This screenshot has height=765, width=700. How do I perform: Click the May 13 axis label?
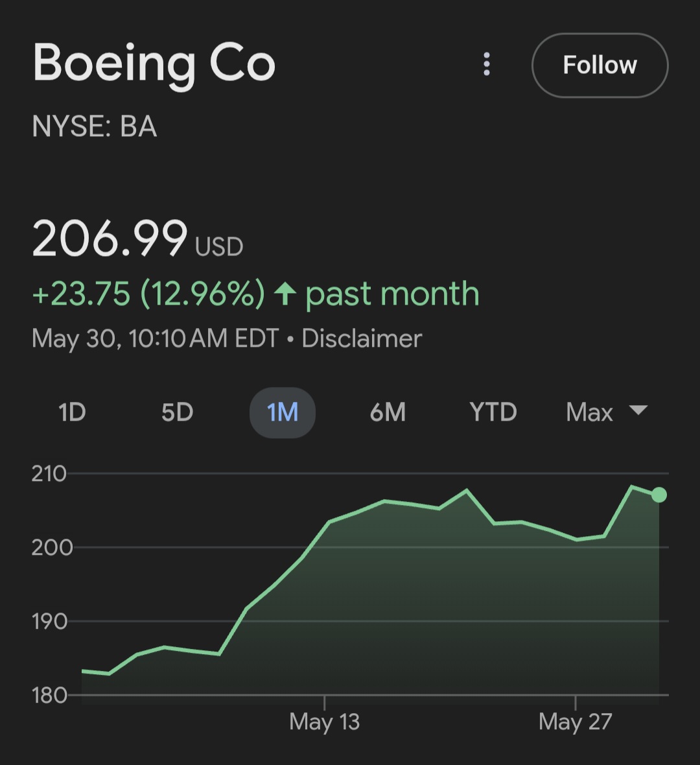click(324, 722)
